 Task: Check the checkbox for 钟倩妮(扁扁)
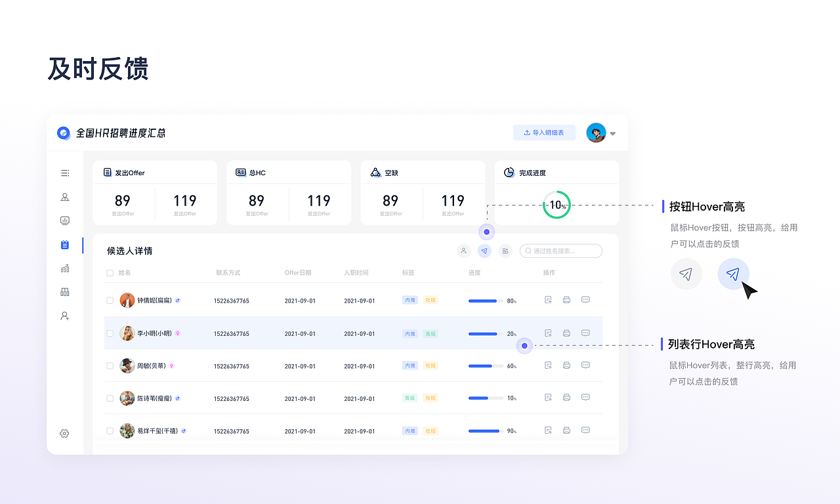point(110,301)
